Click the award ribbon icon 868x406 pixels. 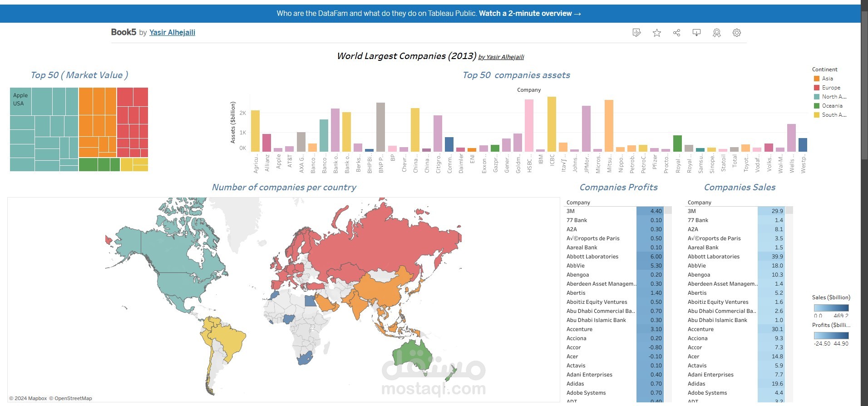click(716, 33)
